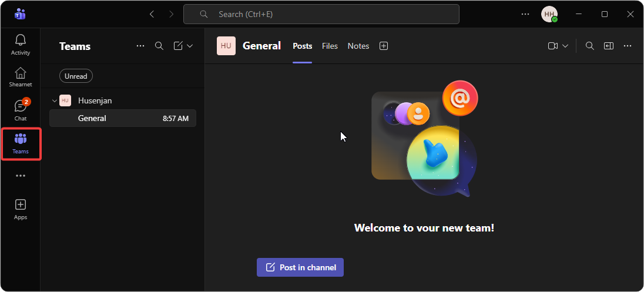
Task: Click the Search (Ctrl+E) field
Action: coord(321,14)
